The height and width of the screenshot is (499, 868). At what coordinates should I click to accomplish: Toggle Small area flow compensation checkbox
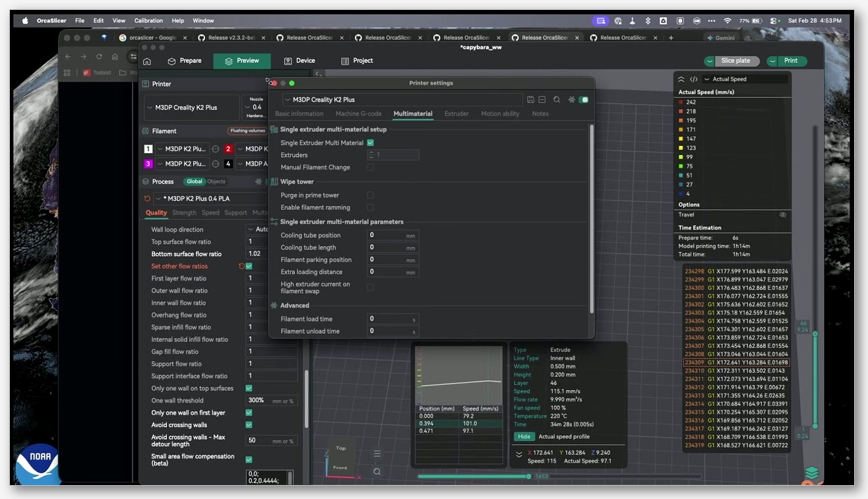click(x=249, y=459)
